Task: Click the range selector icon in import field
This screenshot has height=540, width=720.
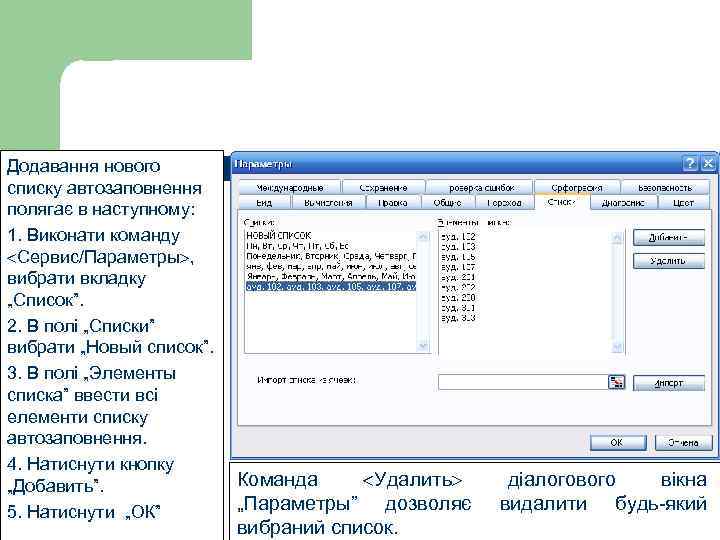Action: pyautogui.click(x=617, y=382)
